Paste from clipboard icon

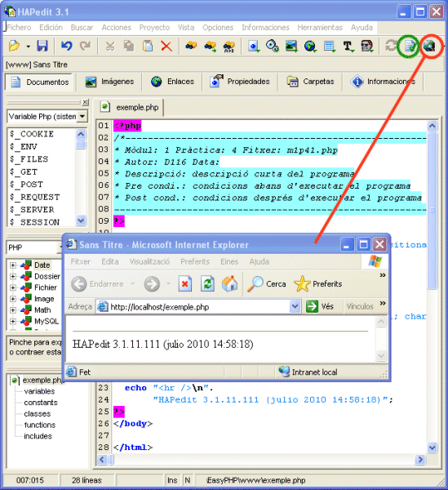(x=148, y=46)
